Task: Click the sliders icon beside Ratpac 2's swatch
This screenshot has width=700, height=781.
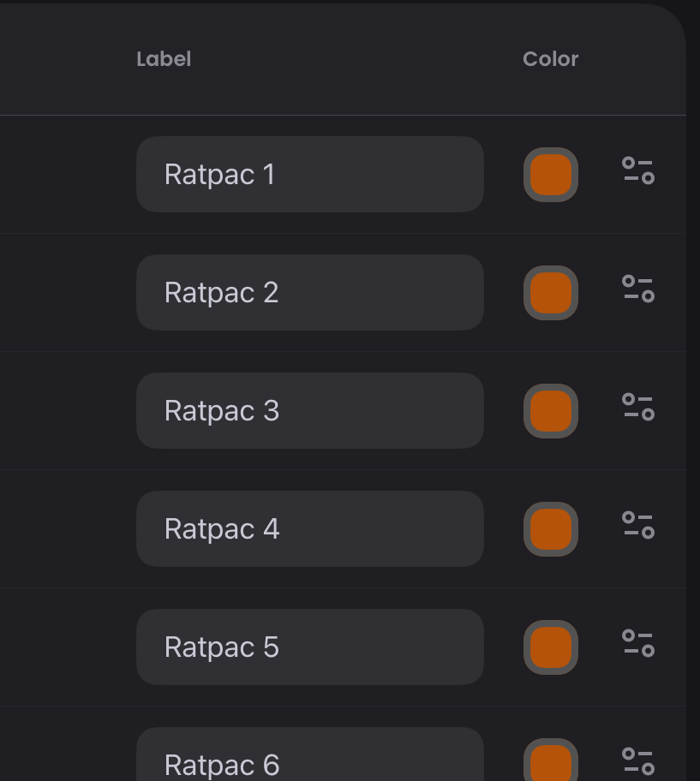Action: coord(637,292)
